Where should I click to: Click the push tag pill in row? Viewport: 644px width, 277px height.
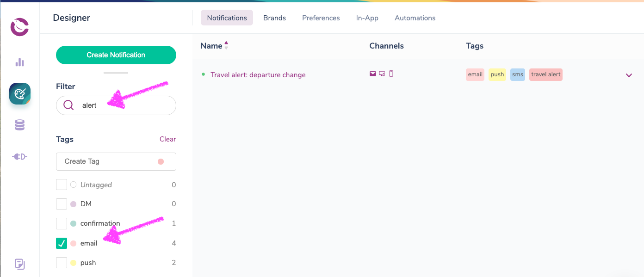pyautogui.click(x=497, y=74)
